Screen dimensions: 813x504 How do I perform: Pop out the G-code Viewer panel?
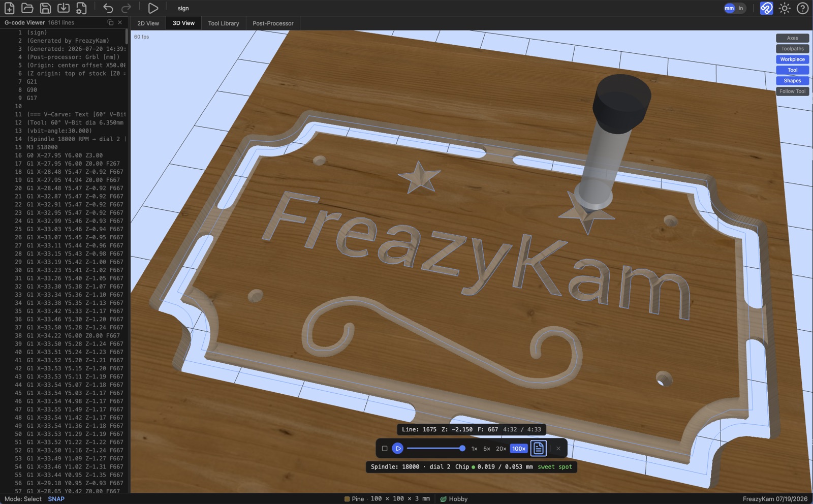click(x=110, y=22)
